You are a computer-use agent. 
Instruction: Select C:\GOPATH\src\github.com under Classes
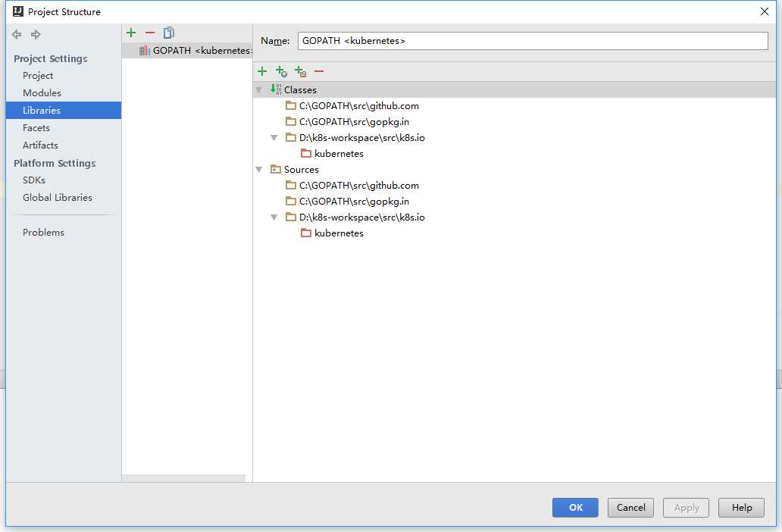coord(359,106)
